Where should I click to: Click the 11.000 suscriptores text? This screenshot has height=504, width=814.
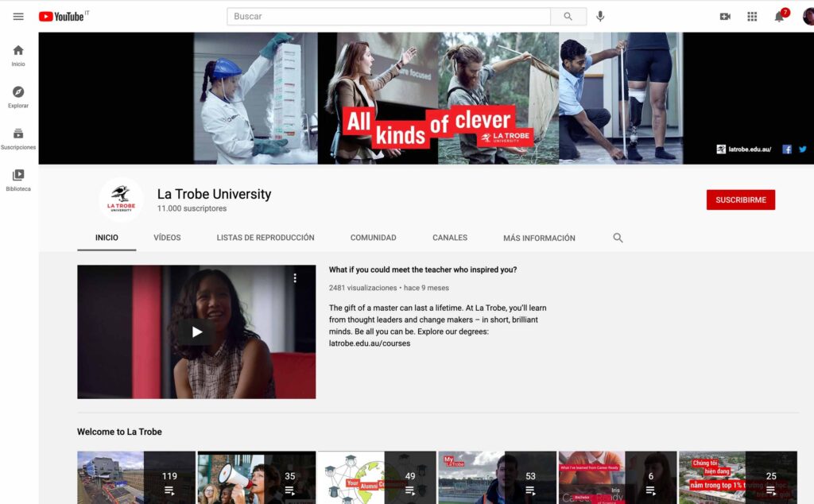(192, 208)
